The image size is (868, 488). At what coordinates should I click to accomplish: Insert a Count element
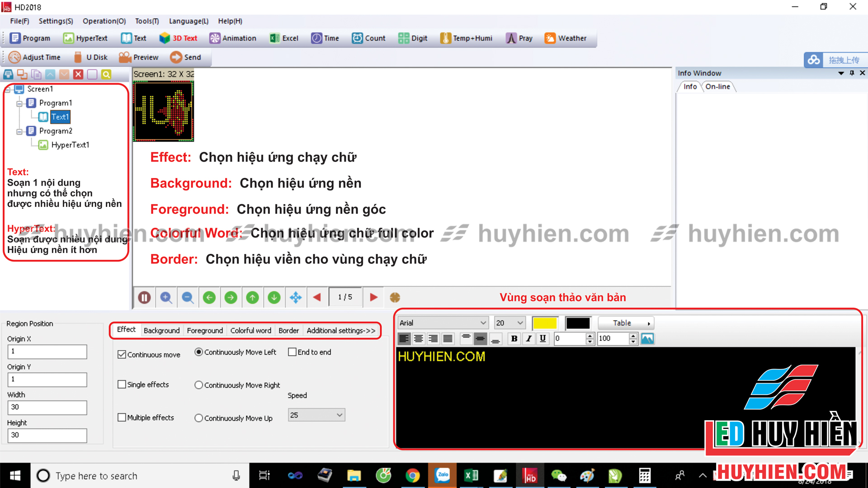coord(368,38)
